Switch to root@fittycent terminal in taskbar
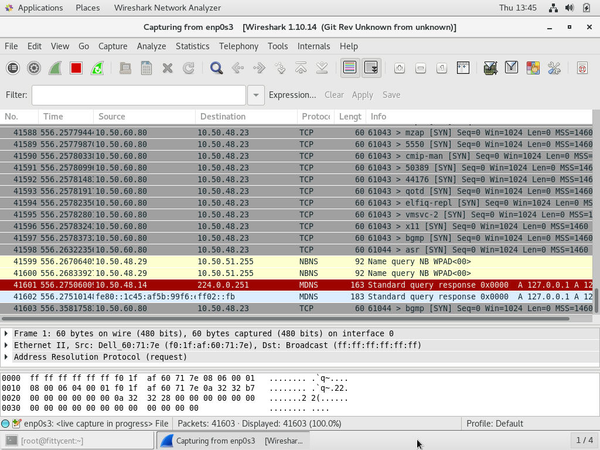 [x=77, y=441]
